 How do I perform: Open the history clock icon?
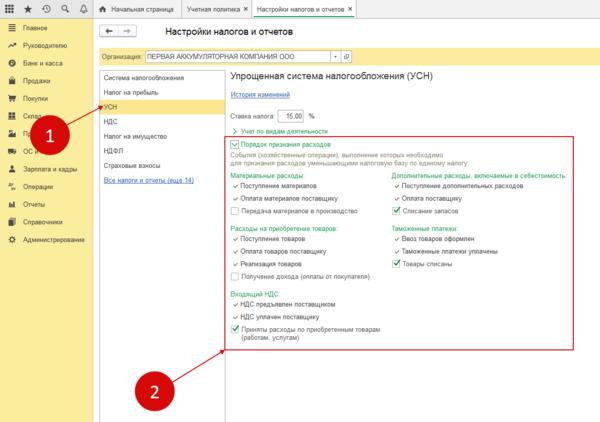45,9
